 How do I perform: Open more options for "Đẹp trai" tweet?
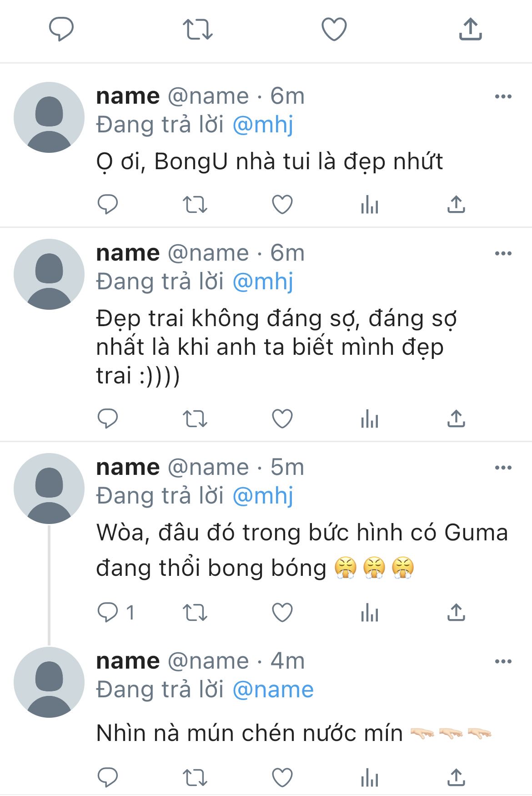coord(503,253)
